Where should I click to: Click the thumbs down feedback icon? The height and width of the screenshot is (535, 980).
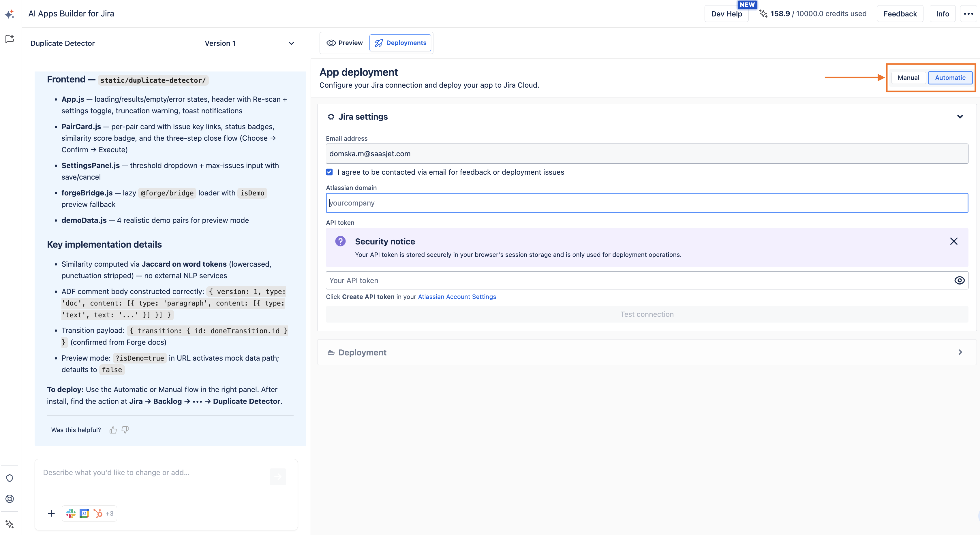pyautogui.click(x=125, y=430)
